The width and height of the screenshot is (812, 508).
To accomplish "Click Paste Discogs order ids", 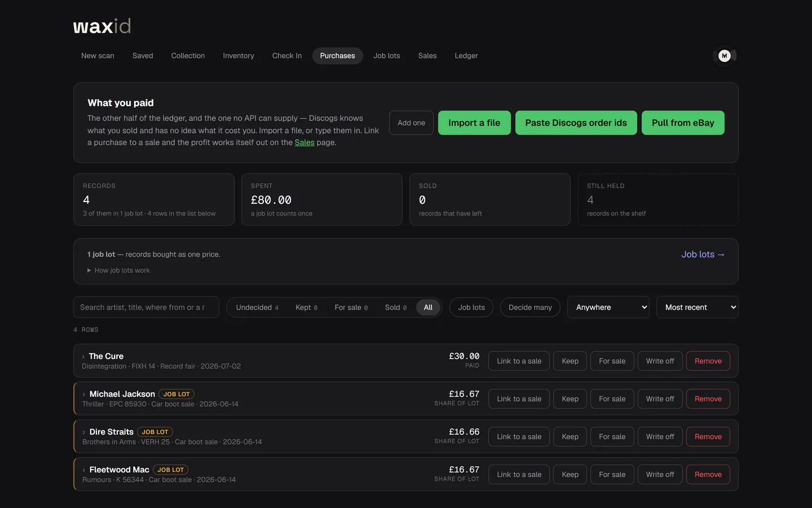I will point(576,123).
